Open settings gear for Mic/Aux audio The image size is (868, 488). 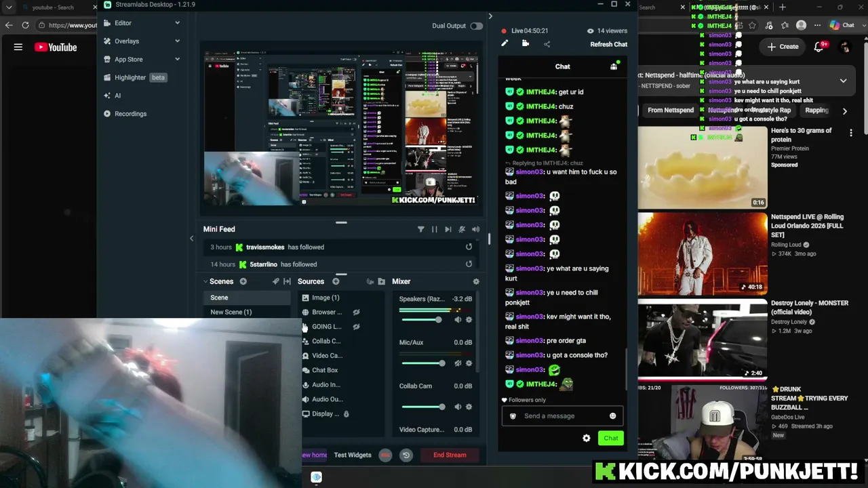[469, 363]
